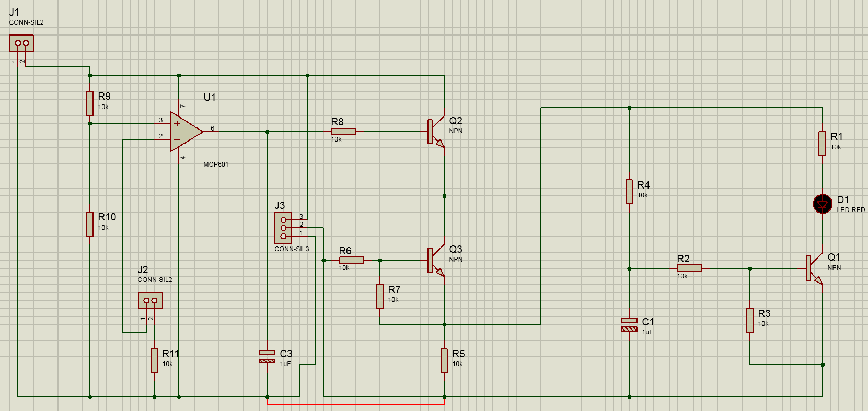Click resistor R7 body
Viewport: 868px width, 411px height.
click(380, 296)
